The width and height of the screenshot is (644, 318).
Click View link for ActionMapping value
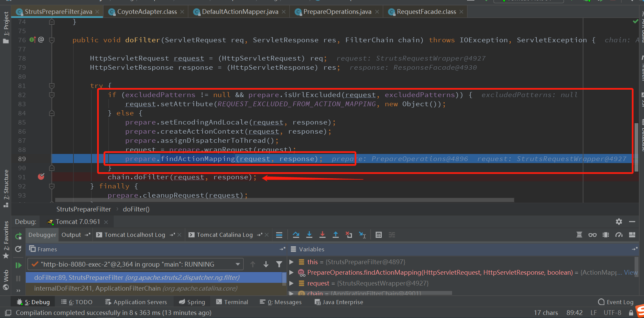coord(631,272)
